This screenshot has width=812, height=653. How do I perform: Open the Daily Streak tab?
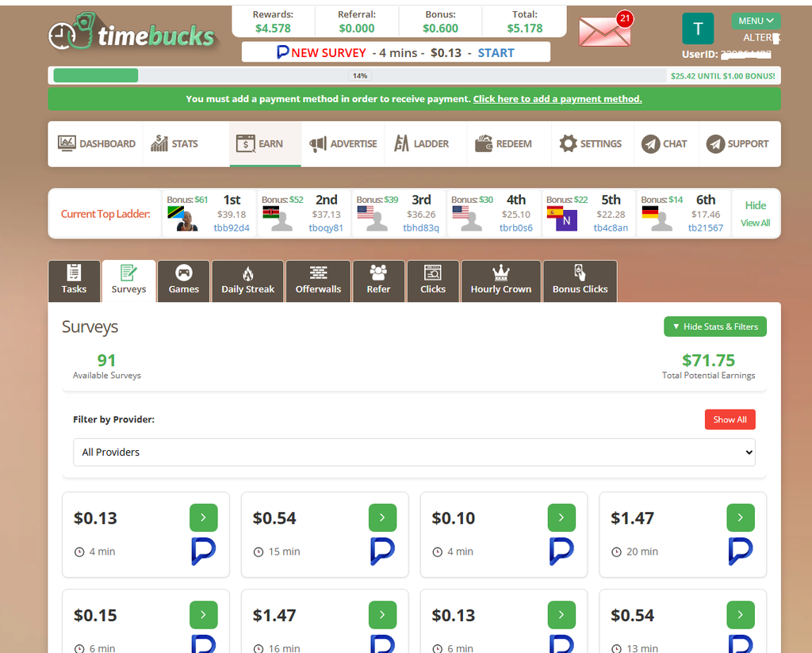pyautogui.click(x=248, y=281)
